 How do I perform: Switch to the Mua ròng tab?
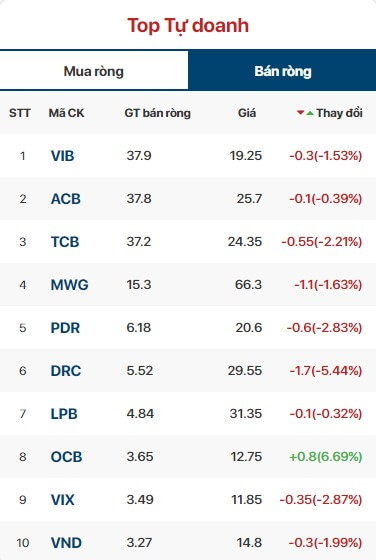(94, 71)
